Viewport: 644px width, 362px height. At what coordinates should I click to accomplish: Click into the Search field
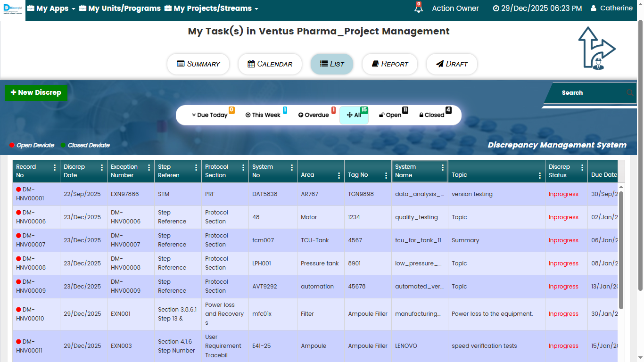point(589,93)
